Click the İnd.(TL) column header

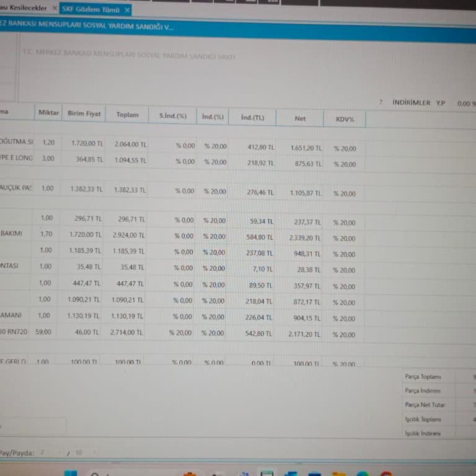(x=252, y=118)
